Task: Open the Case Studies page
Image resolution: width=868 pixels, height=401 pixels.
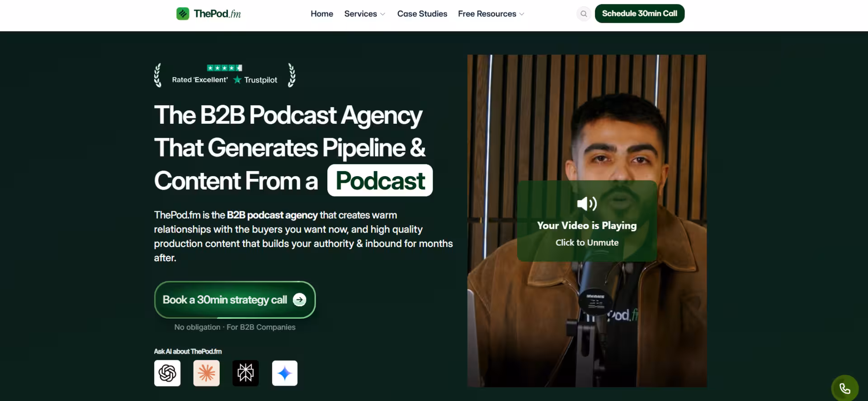Action: pyautogui.click(x=422, y=14)
